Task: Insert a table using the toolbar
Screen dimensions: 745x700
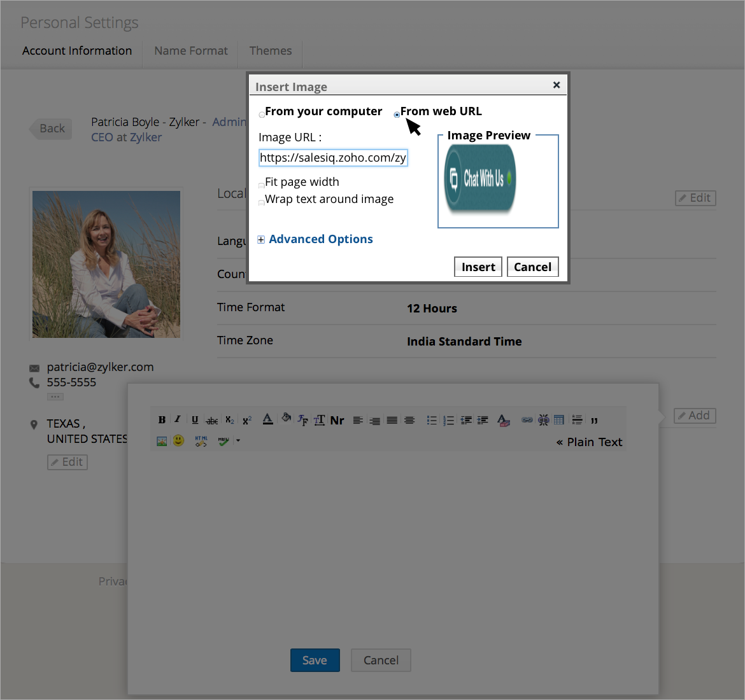Action: [559, 420]
